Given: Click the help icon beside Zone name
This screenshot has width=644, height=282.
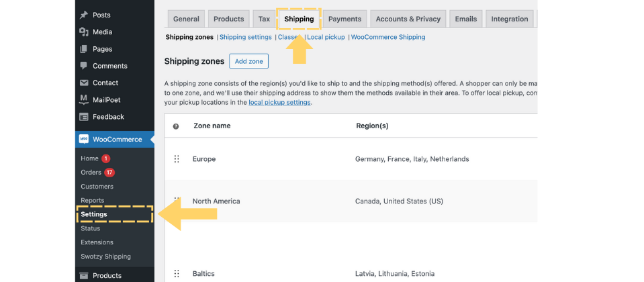Looking at the screenshot, I should click(176, 126).
